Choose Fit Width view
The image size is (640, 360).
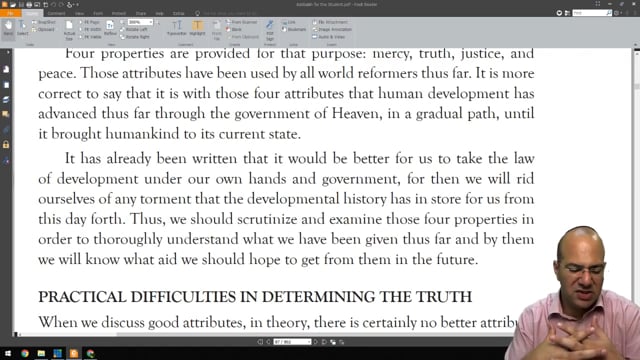tap(90, 29)
